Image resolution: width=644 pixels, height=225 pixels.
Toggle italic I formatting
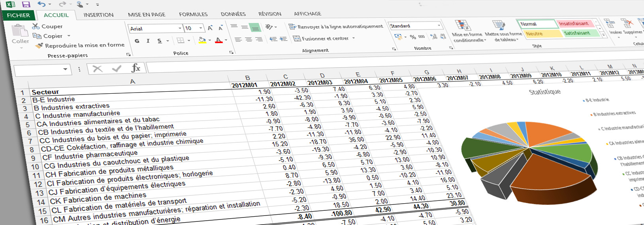[148, 41]
